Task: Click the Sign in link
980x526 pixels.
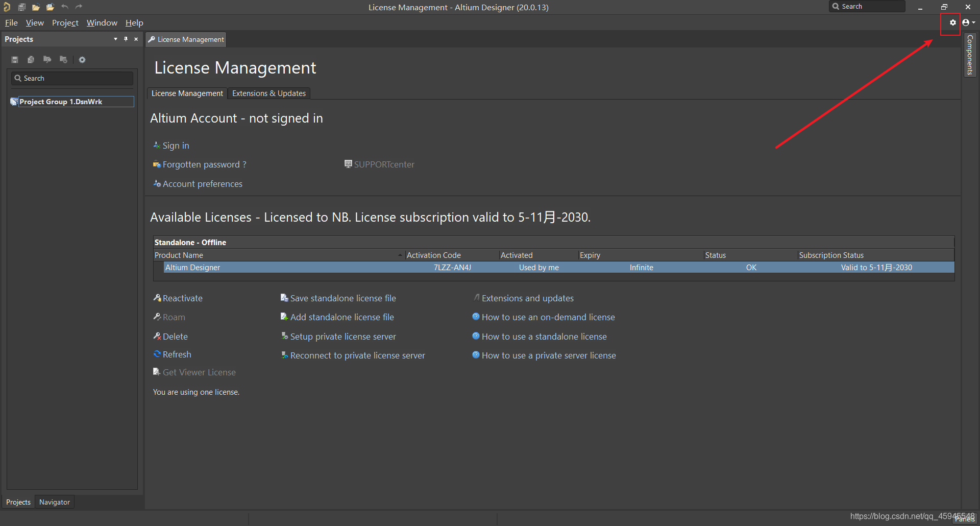Action: coord(176,146)
